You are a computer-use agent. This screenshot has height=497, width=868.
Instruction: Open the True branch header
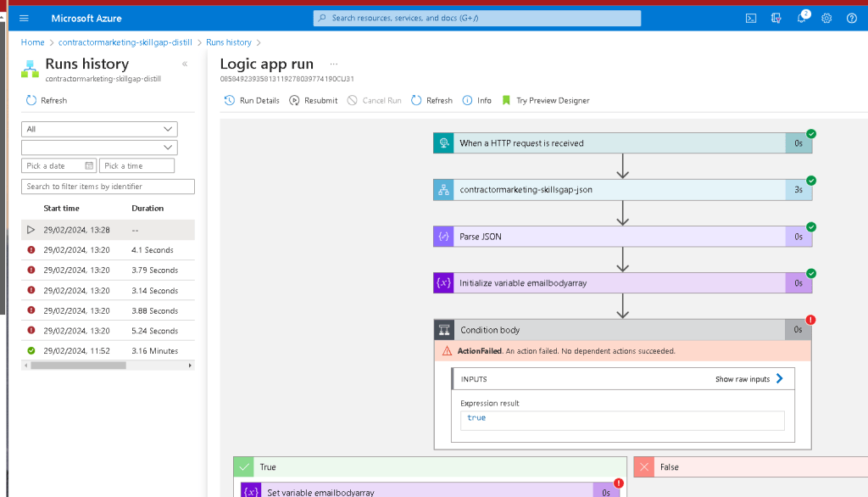pyautogui.click(x=430, y=467)
